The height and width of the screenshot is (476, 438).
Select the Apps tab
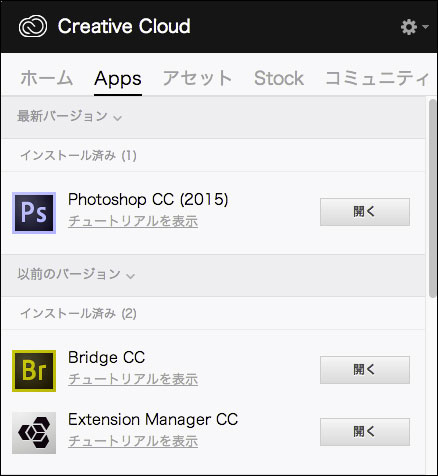coord(118,79)
